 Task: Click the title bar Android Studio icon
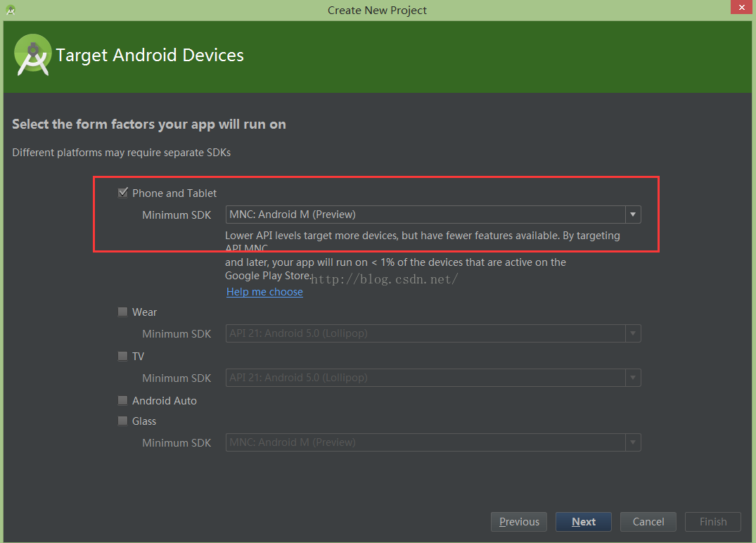pos(11,10)
